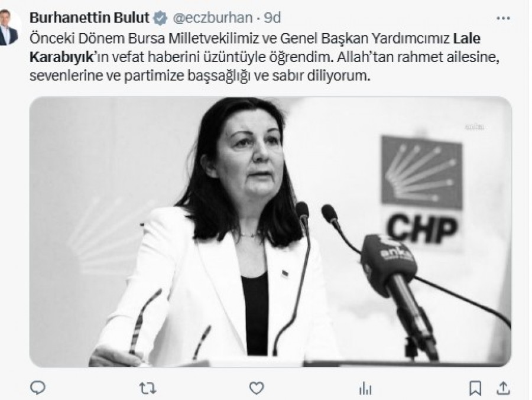The image size is (532, 400).
Task: Open the @eczburhan handle
Action: pyautogui.click(x=213, y=18)
